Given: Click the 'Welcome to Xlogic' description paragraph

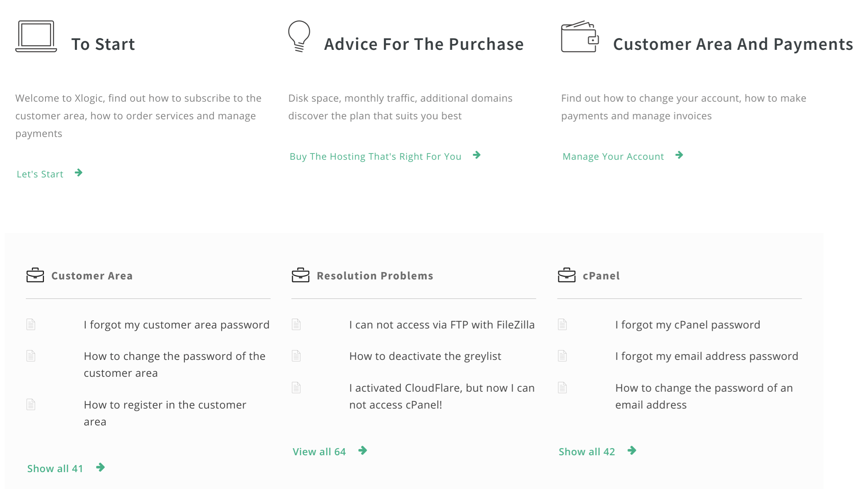Looking at the screenshot, I should coord(138,115).
